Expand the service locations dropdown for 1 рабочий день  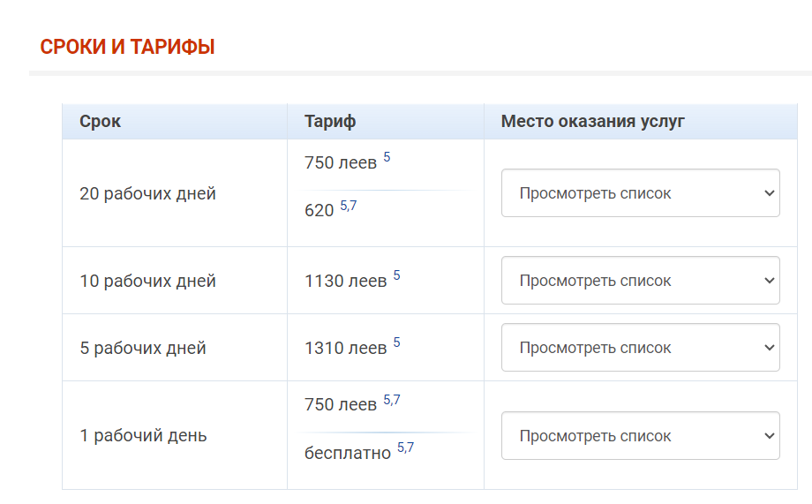[640, 436]
